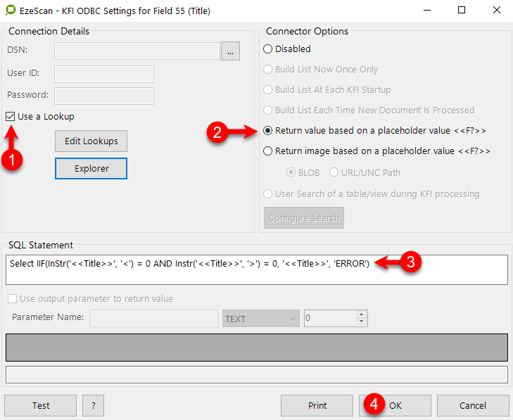This screenshot has height=420, width=513.
Task: Open the TEXT parameter type dropdown
Action: pyautogui.click(x=261, y=319)
